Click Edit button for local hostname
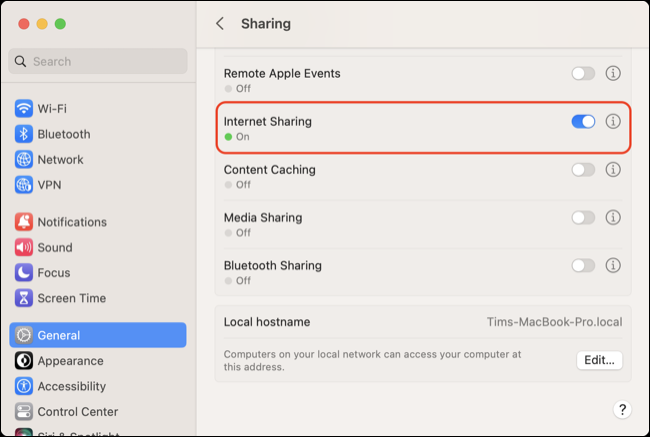The width and height of the screenshot is (650, 437). [600, 360]
